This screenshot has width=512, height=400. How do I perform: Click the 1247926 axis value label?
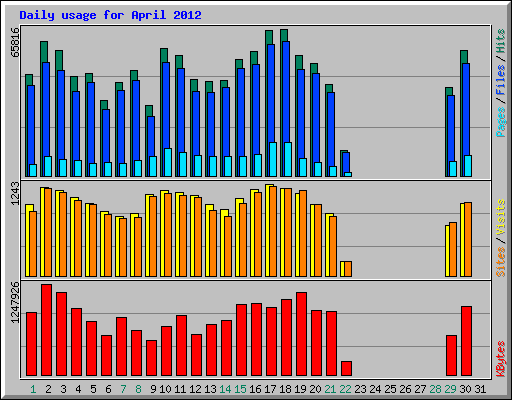[15, 302]
